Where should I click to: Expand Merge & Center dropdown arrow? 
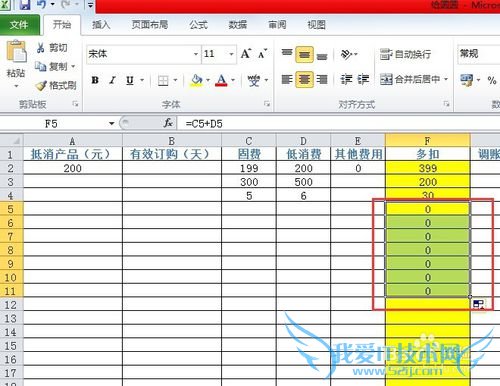click(446, 79)
